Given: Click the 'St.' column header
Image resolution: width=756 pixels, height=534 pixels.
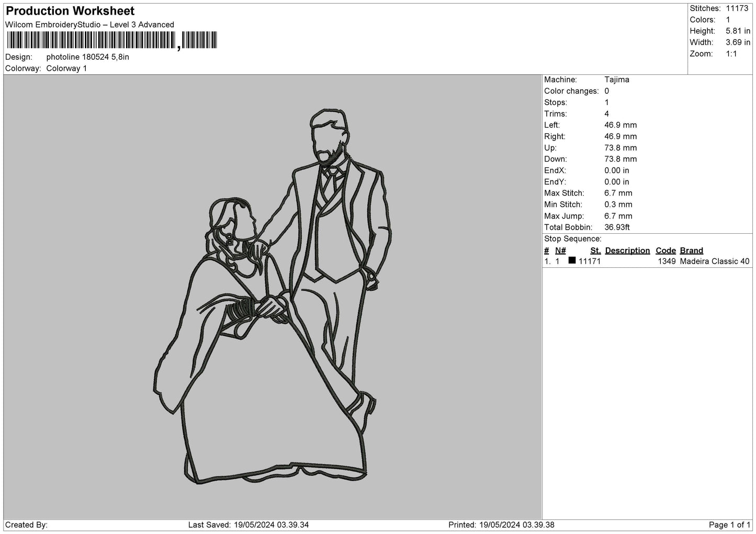Looking at the screenshot, I should pos(595,251).
